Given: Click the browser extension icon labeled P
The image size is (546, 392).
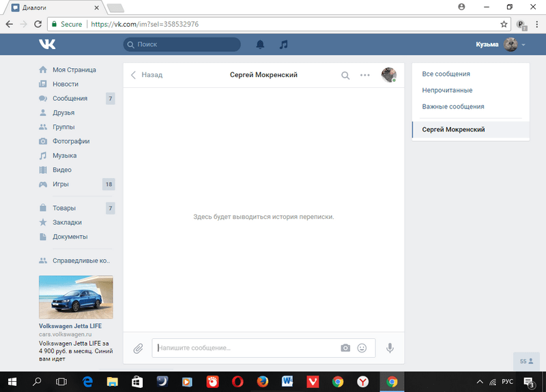Looking at the screenshot, I should (x=521, y=25).
